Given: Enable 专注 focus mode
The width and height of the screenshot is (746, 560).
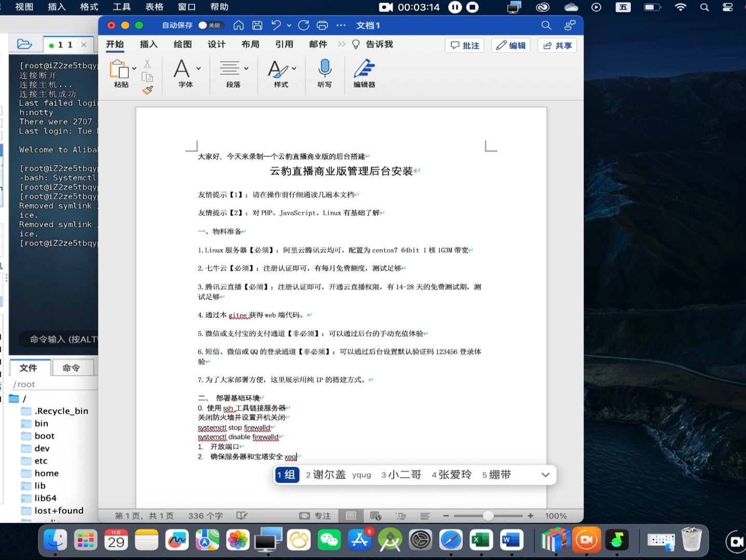Looking at the screenshot, I should coord(315,516).
